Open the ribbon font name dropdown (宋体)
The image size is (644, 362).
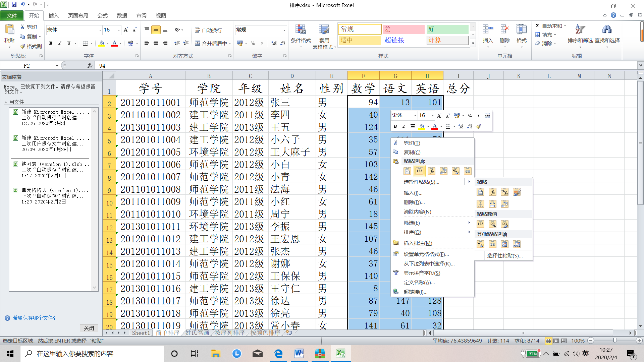(x=100, y=30)
